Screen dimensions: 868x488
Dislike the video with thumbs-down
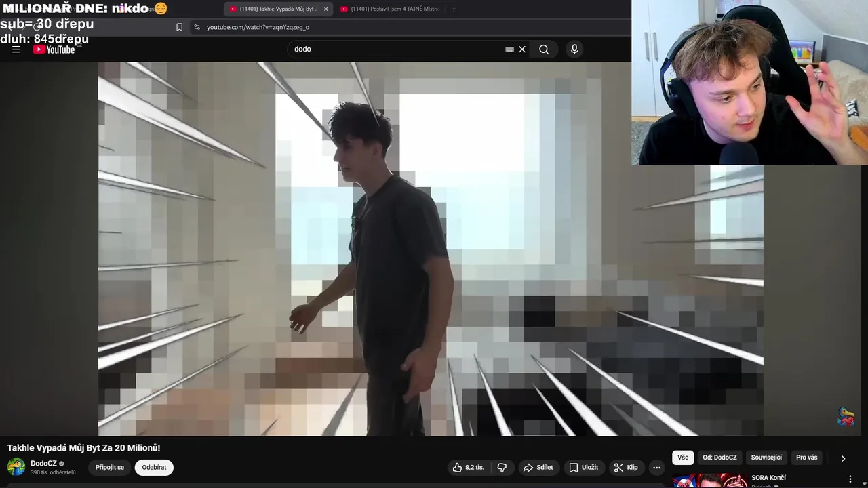[502, 467]
